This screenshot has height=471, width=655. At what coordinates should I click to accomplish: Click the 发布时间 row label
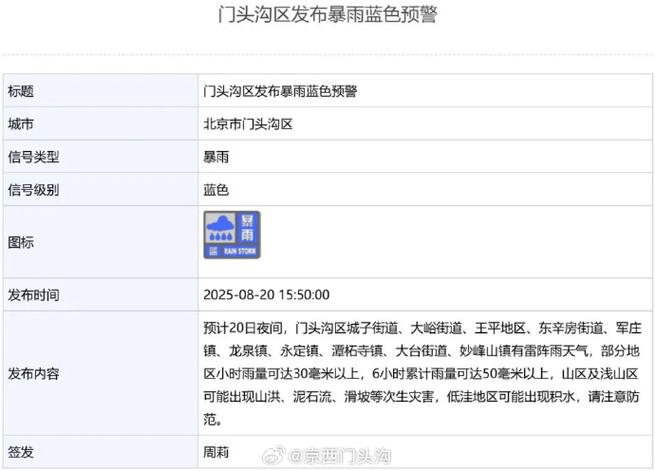(33, 295)
